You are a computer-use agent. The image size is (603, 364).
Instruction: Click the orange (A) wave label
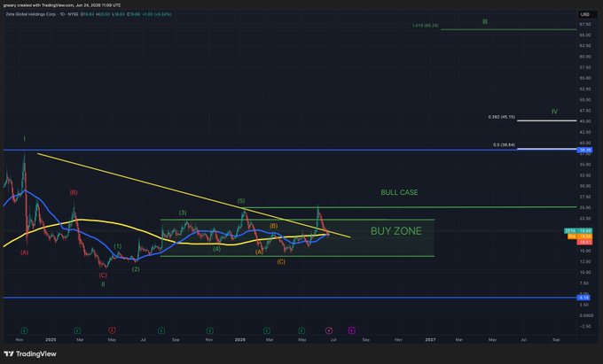point(259,252)
